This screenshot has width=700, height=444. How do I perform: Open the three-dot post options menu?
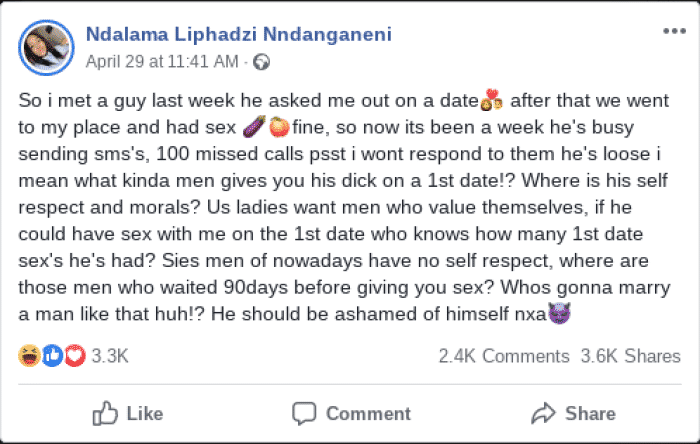[x=674, y=32]
